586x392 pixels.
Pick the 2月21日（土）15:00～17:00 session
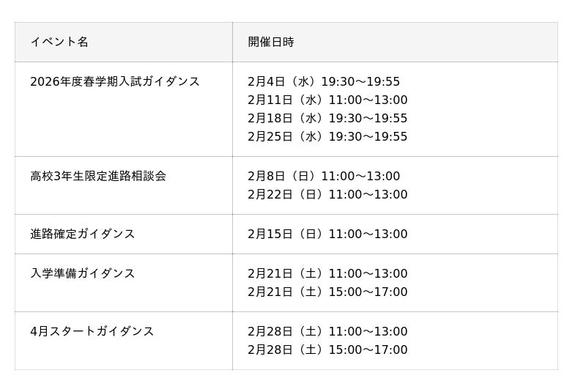[327, 292]
